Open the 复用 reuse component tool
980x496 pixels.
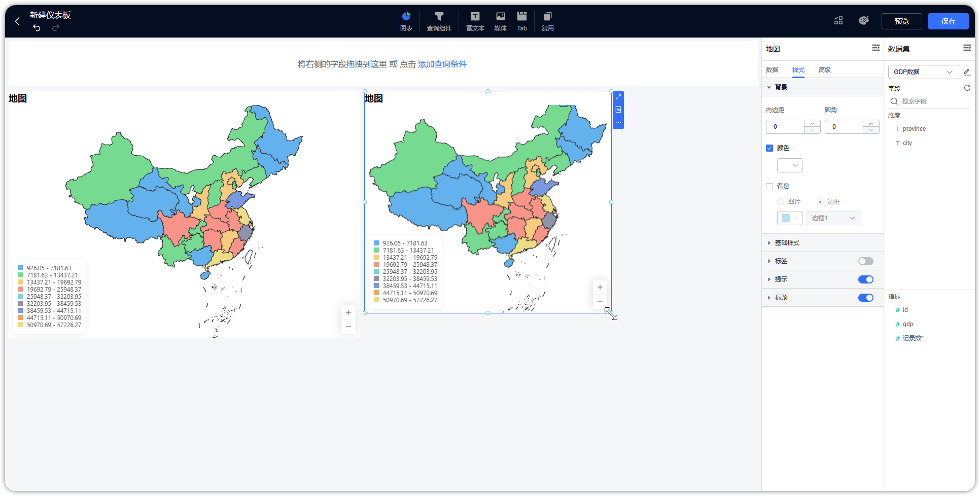[x=548, y=21]
